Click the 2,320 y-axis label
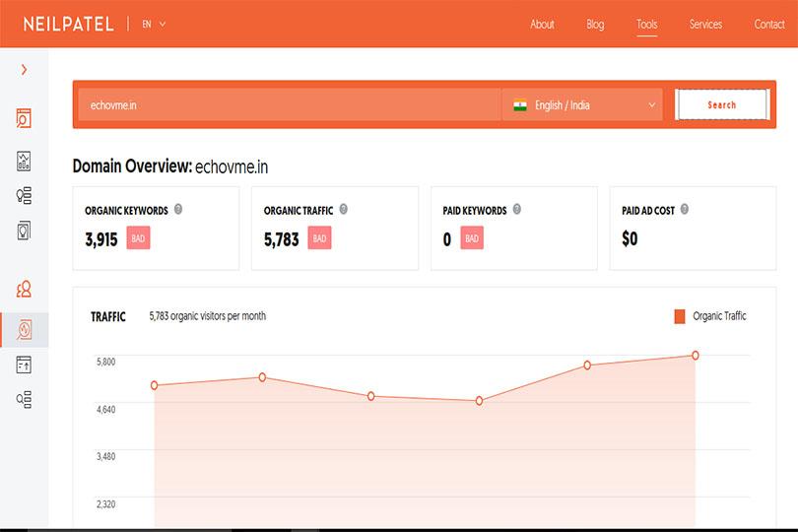798x532 pixels. pos(105,504)
